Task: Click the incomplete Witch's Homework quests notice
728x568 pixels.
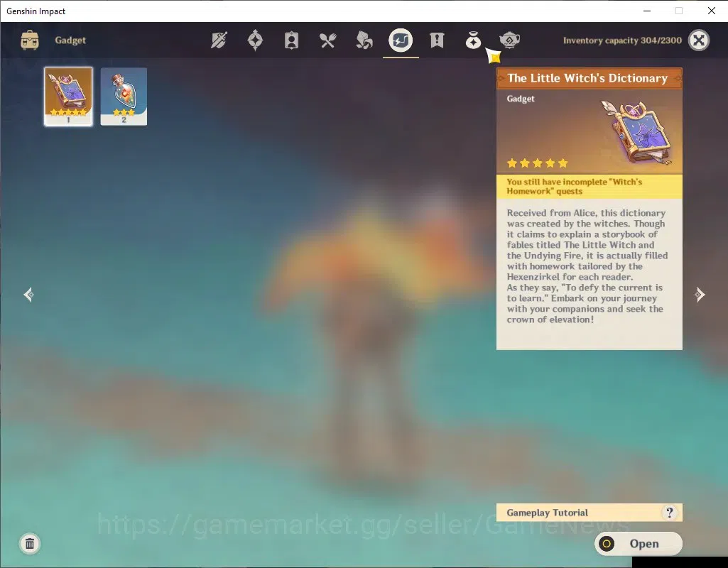Action: [590, 187]
